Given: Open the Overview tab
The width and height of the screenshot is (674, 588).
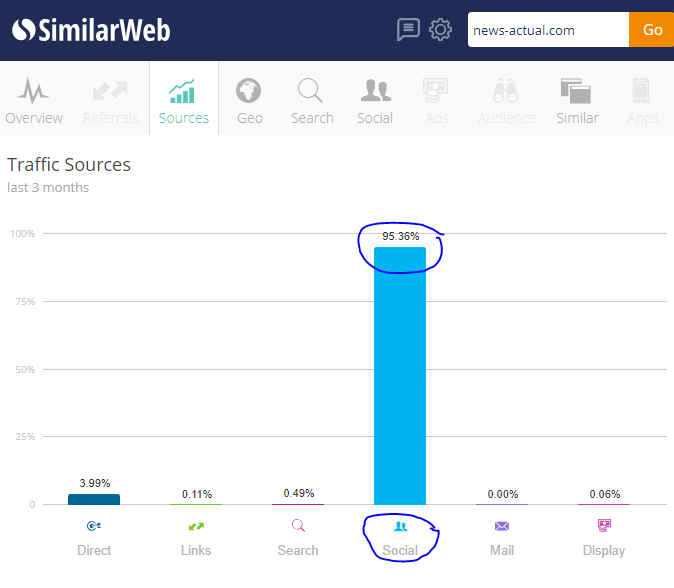Looking at the screenshot, I should click(34, 101).
